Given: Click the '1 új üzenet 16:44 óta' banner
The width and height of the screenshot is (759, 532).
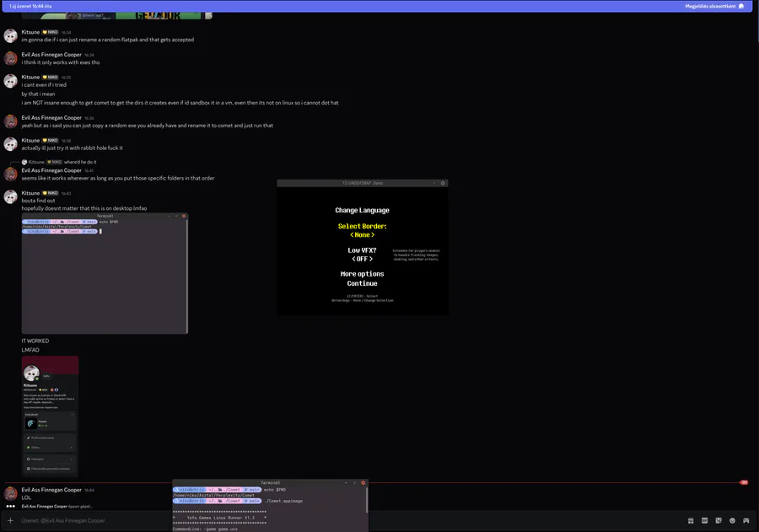Looking at the screenshot, I should [x=30, y=6].
